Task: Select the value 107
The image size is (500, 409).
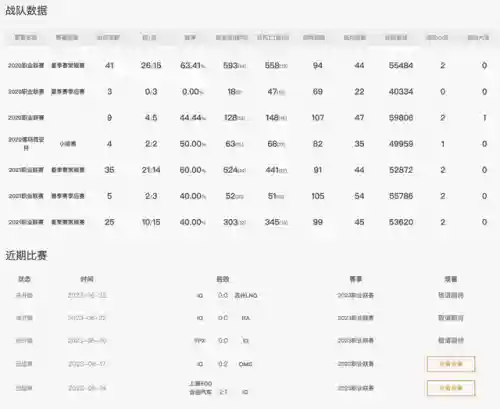Action: pyautogui.click(x=318, y=118)
